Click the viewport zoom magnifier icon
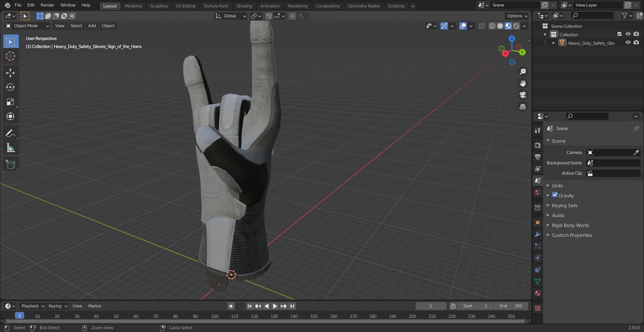Viewport: 644px width, 332px height. [522, 72]
